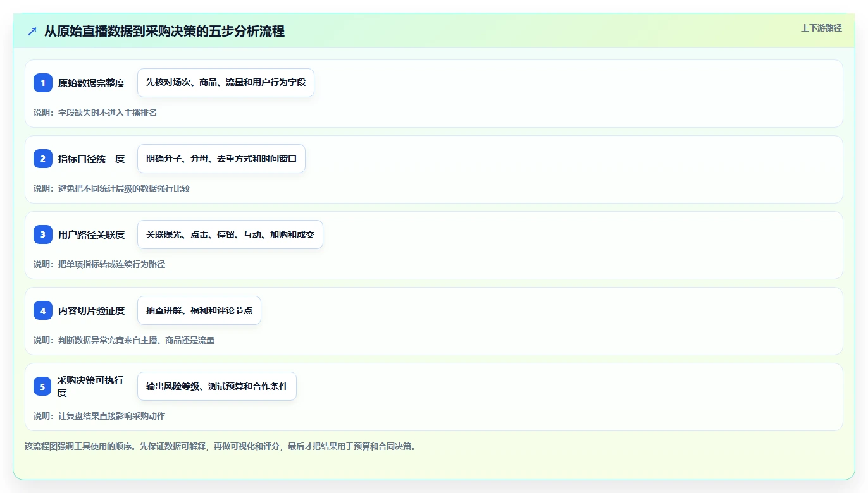The height and width of the screenshot is (493, 868).
Task: Select the step 2 number badge
Action: pos(43,159)
